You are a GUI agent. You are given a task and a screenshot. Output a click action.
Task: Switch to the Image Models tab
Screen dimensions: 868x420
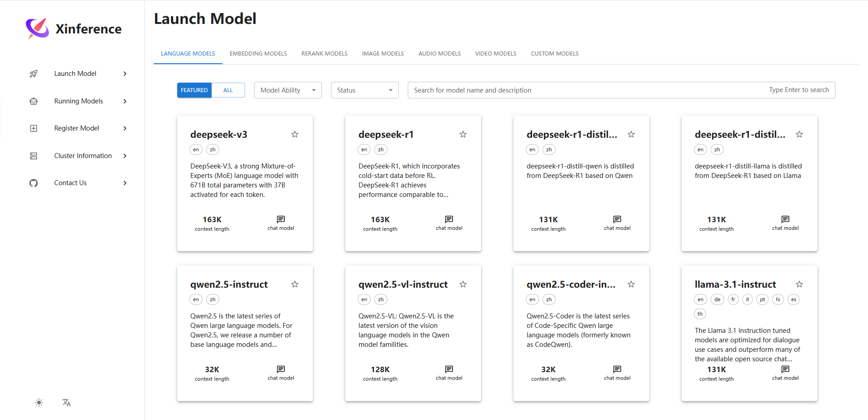(x=383, y=53)
